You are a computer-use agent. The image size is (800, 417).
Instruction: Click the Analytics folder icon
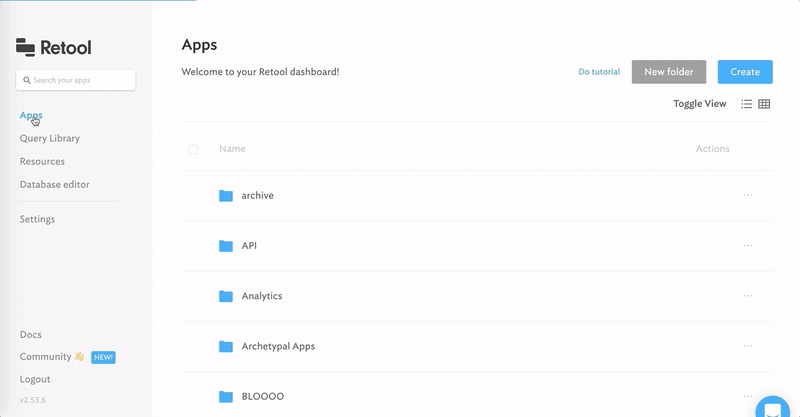226,296
